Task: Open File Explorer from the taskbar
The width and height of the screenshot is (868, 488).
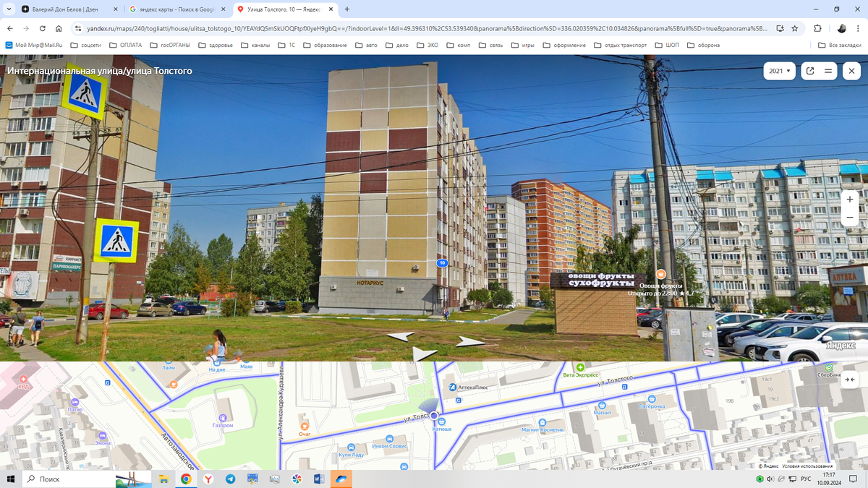Action: coord(163,479)
